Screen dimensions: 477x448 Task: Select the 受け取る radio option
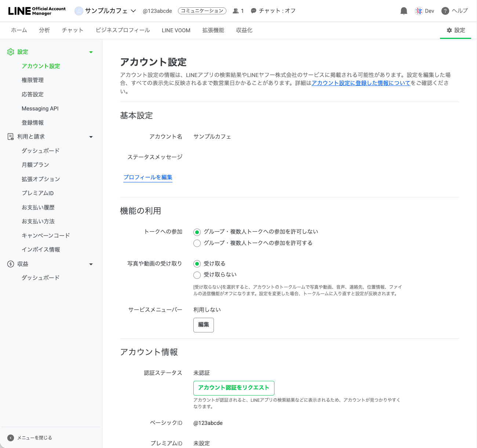point(197,264)
